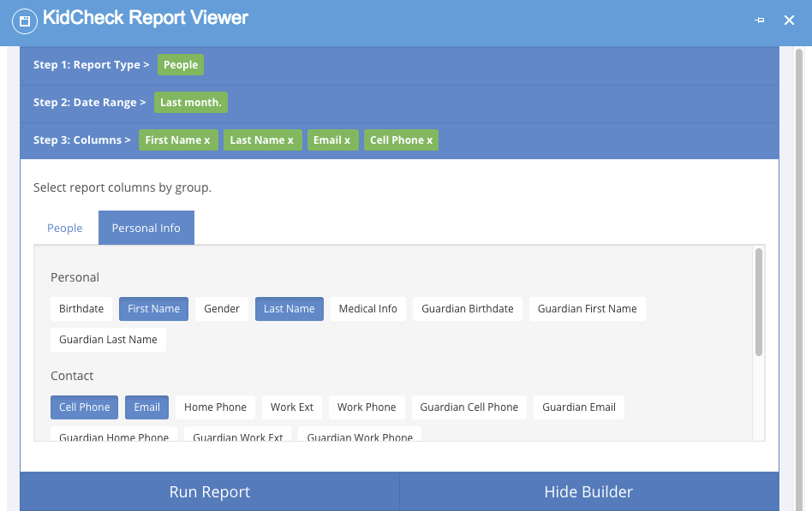Remove the First Name x column tag
The height and width of the screenshot is (511, 812).
[x=178, y=140]
